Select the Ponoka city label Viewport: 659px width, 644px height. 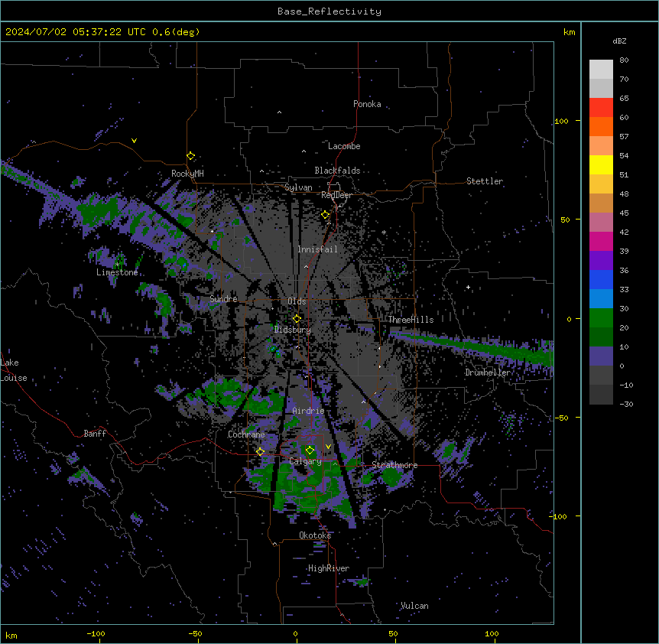point(367,104)
